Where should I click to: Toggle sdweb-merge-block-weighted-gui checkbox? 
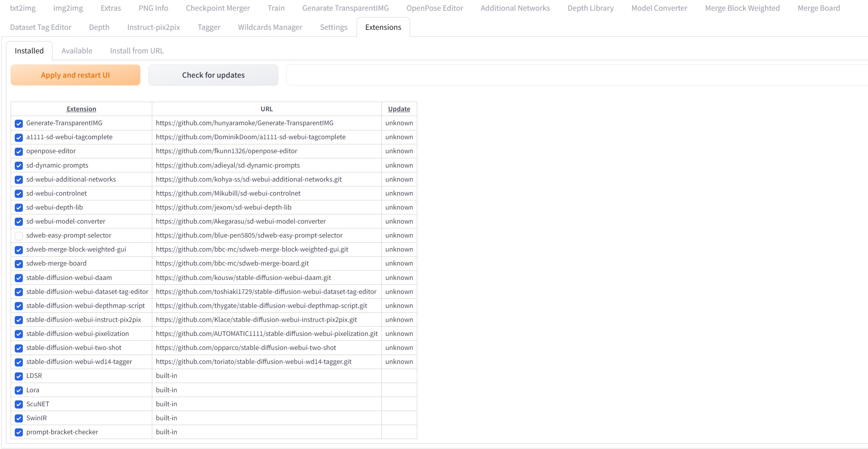[x=19, y=250]
